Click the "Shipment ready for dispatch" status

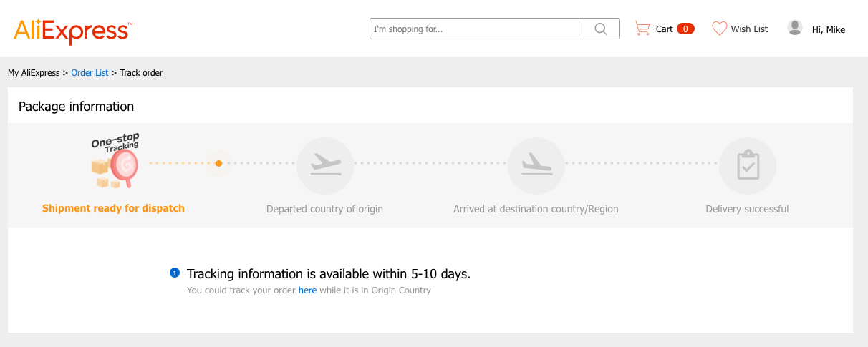tap(113, 208)
